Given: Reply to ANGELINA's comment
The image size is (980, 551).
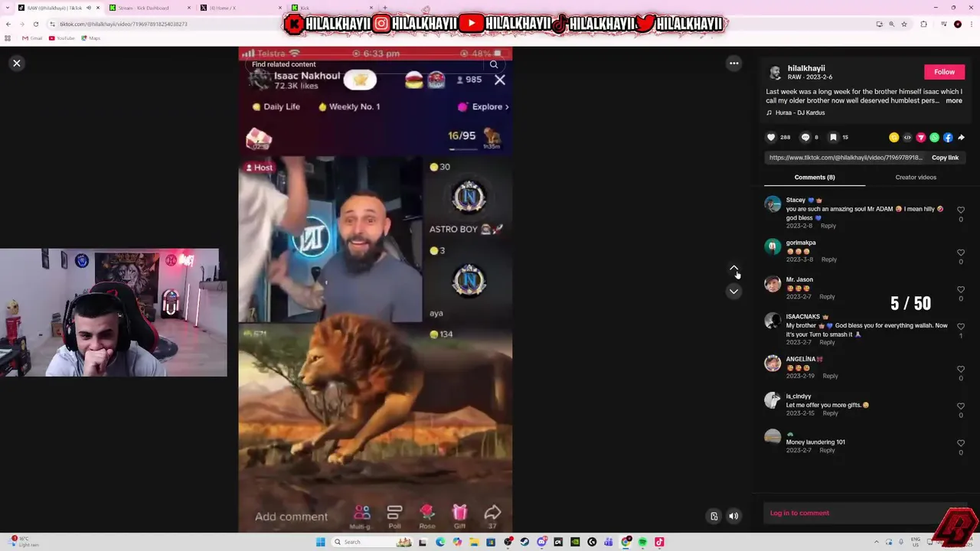Looking at the screenshot, I should [x=830, y=377].
